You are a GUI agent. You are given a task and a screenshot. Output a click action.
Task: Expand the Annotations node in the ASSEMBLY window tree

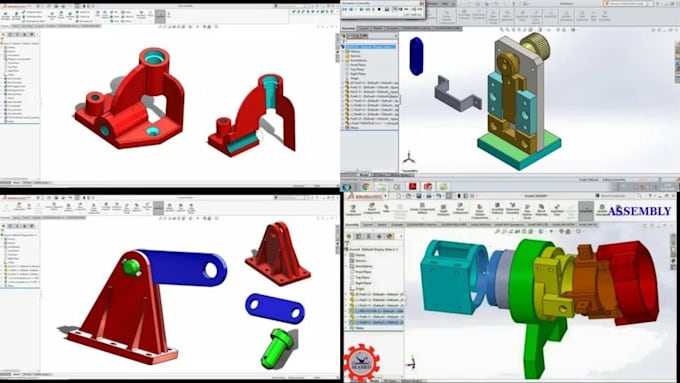tap(346, 266)
